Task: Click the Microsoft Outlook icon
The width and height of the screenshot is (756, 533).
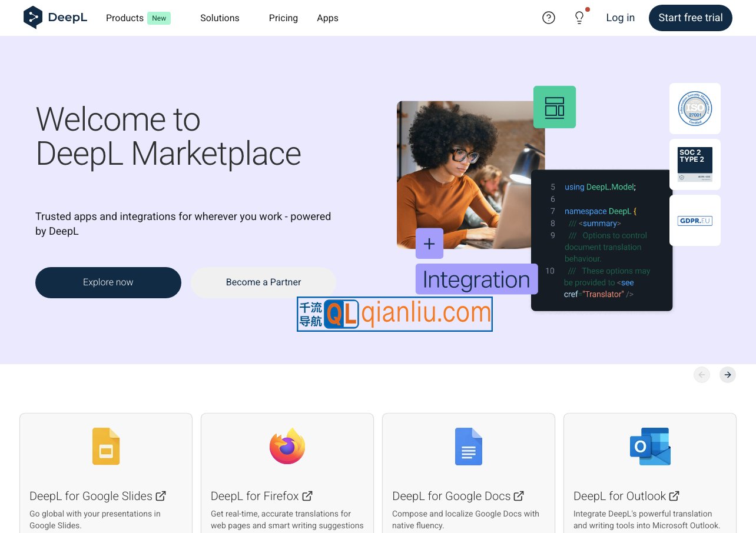Action: point(650,447)
